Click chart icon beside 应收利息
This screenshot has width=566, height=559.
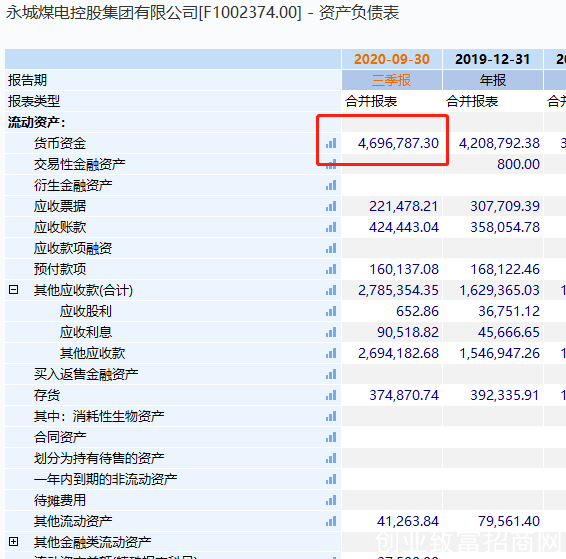pos(331,332)
